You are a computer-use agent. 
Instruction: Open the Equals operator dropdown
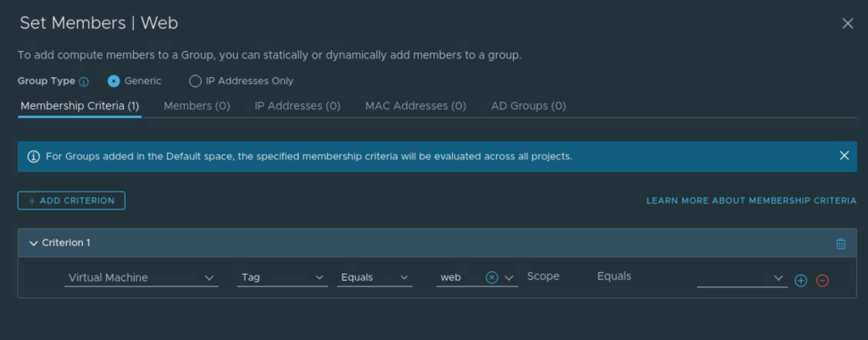[374, 277]
